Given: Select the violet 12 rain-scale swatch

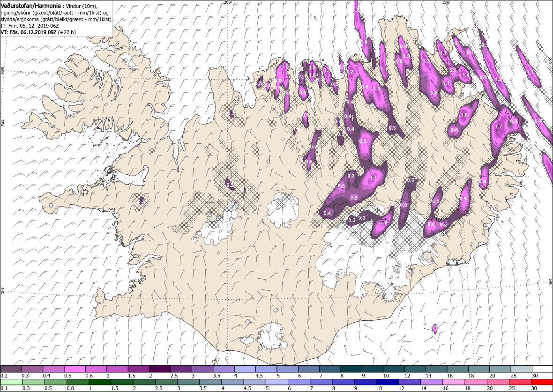Looking at the screenshot, I should (x=410, y=382).
